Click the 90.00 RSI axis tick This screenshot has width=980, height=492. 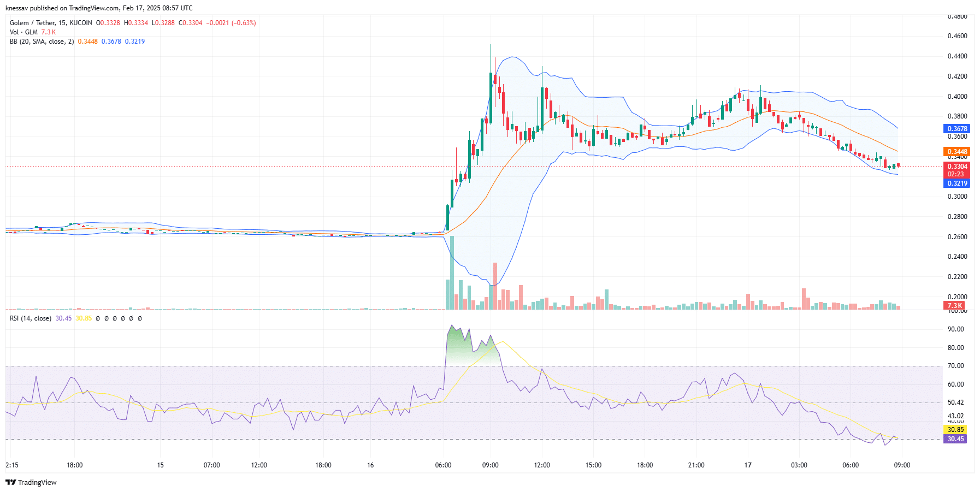click(955, 329)
